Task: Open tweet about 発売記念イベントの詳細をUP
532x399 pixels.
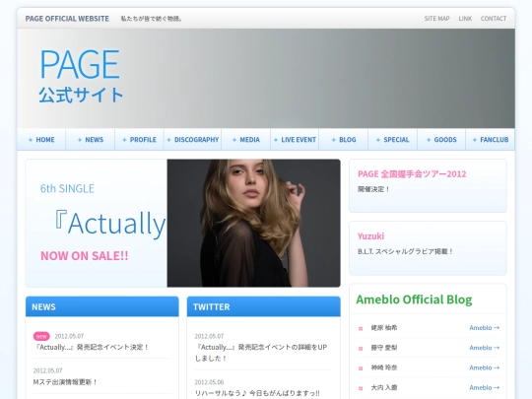Action: (261, 353)
